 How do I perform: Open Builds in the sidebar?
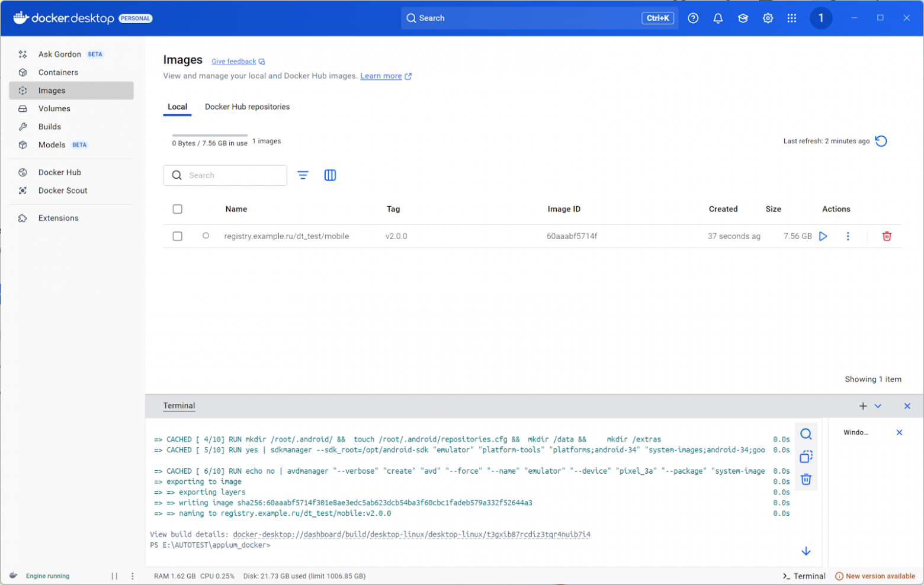[x=72, y=127]
